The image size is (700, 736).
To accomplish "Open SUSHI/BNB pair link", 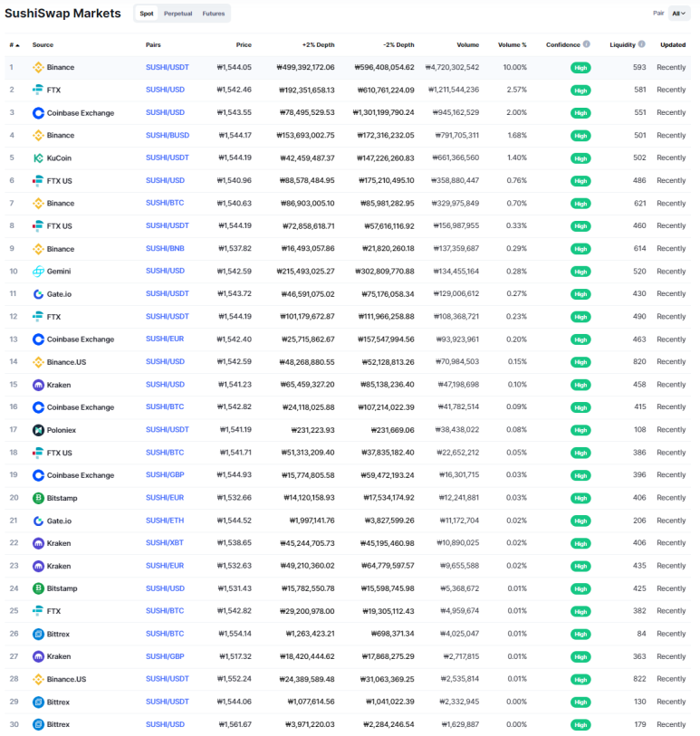I will [165, 249].
